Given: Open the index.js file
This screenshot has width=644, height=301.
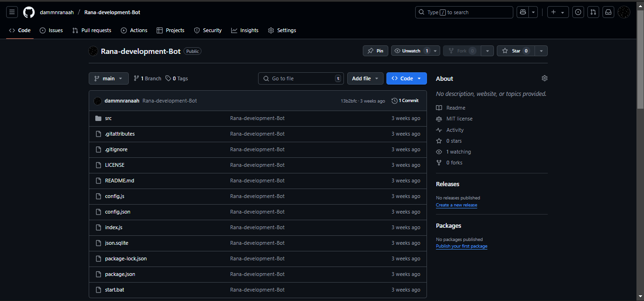Looking at the screenshot, I should click(x=114, y=227).
